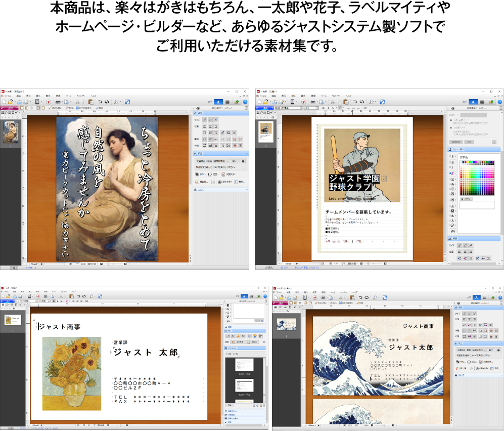The image size is (504, 431).
Task: Toggle Italic in the baseball flyer format bar
Action: pyautogui.click(x=328, y=108)
